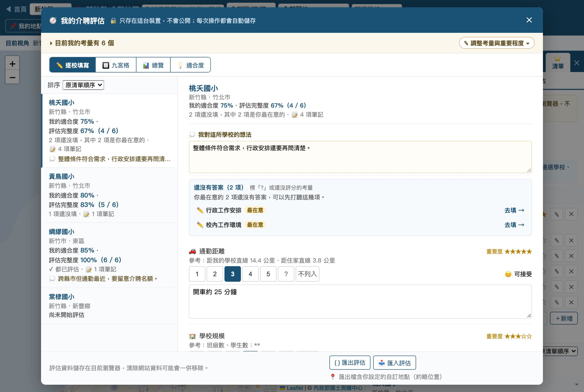Switch to 九宮格 tab
Viewport: 584px width, 392px height.
pos(116,65)
